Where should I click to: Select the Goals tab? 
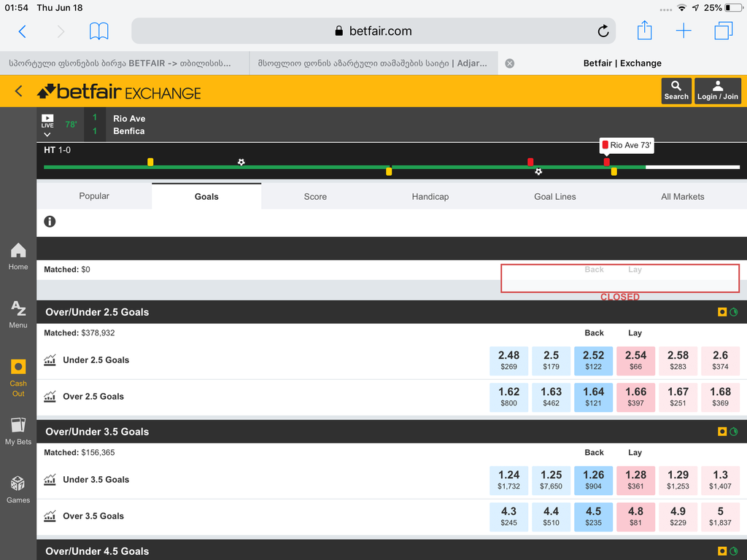tap(206, 196)
